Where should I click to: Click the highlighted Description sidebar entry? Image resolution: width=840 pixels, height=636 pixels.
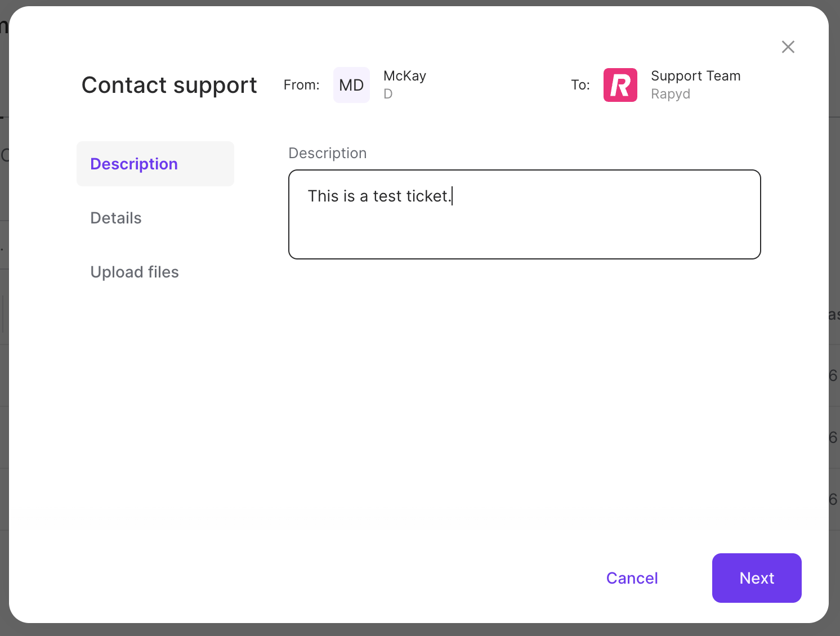(x=133, y=164)
